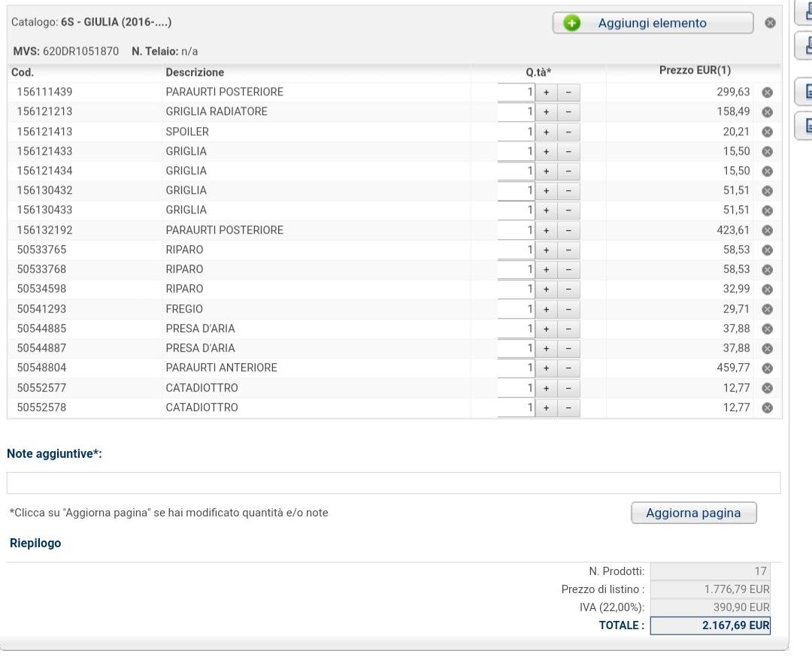Decrease quantity of PRESA D'ARIA 50544887
The image size is (812, 663).
click(x=568, y=349)
